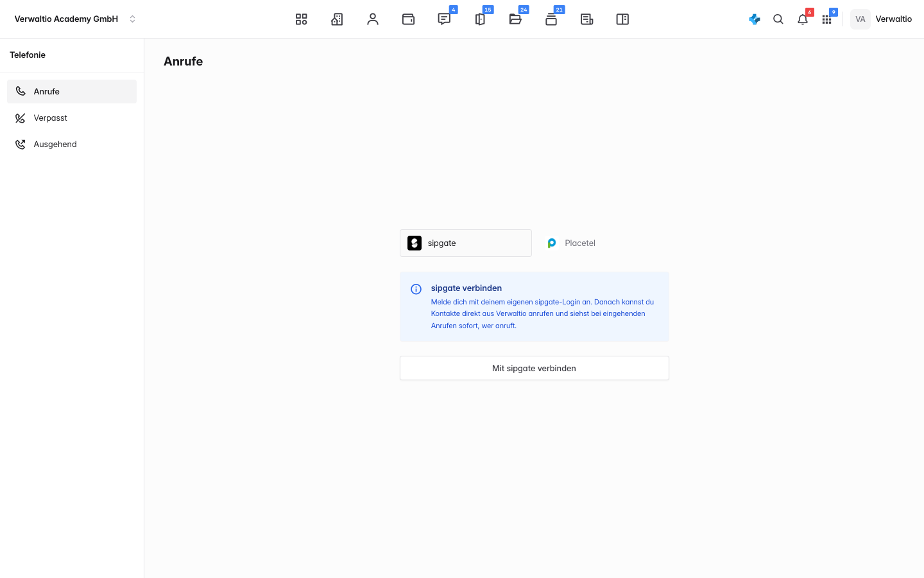The width and height of the screenshot is (924, 578).
Task: Click the info icon in sipgate verbinden notice
Action: click(x=416, y=289)
